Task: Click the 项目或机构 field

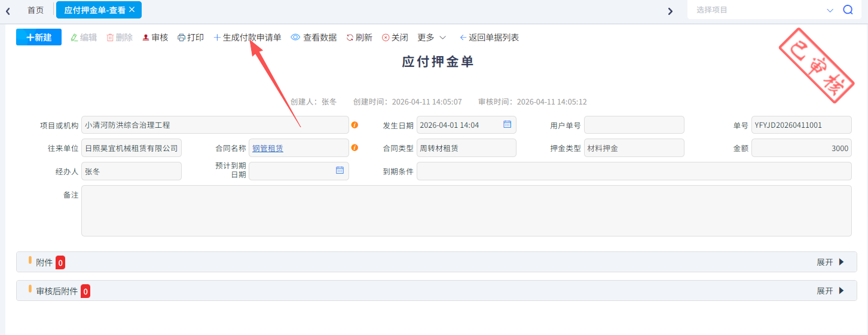Action: point(215,125)
